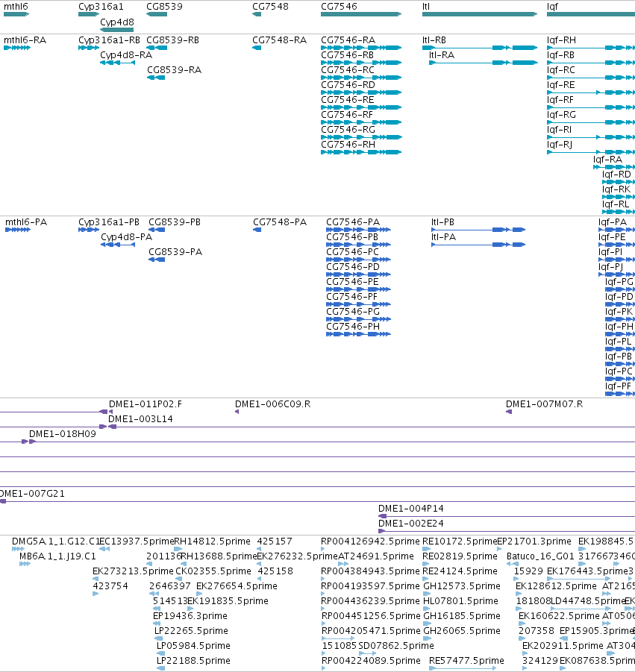Select the Cyp316a1-RB transcript label
This screenshot has width=635, height=672.
pyautogui.click(x=110, y=40)
